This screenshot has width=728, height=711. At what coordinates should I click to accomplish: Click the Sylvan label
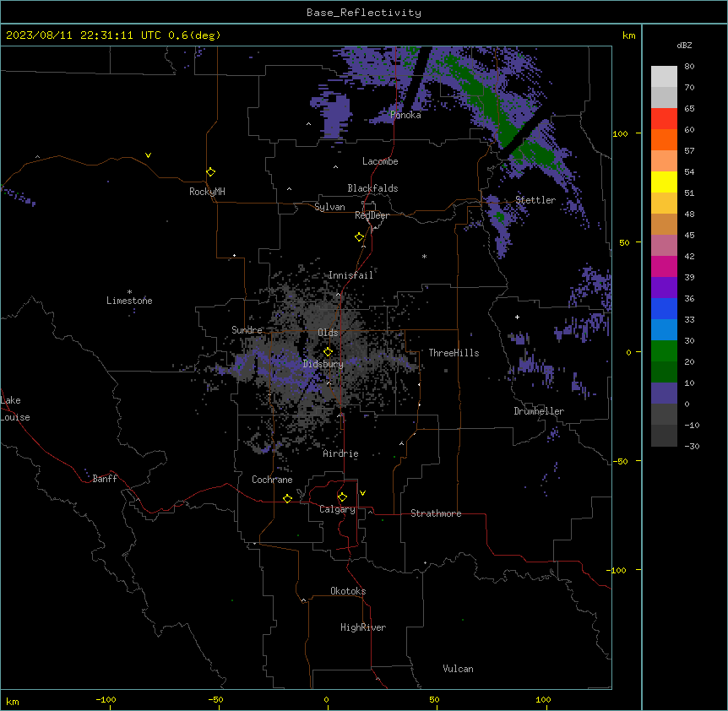[329, 207]
